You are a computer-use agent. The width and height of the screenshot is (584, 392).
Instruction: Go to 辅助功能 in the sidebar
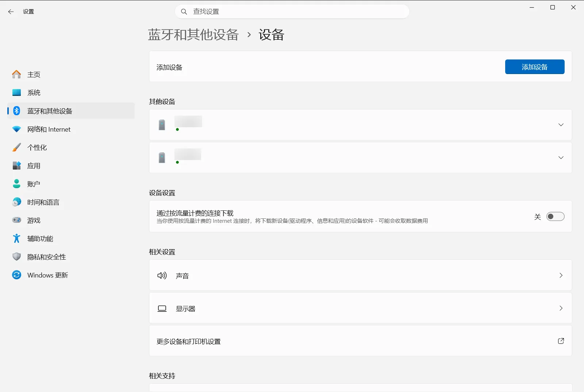(71, 238)
